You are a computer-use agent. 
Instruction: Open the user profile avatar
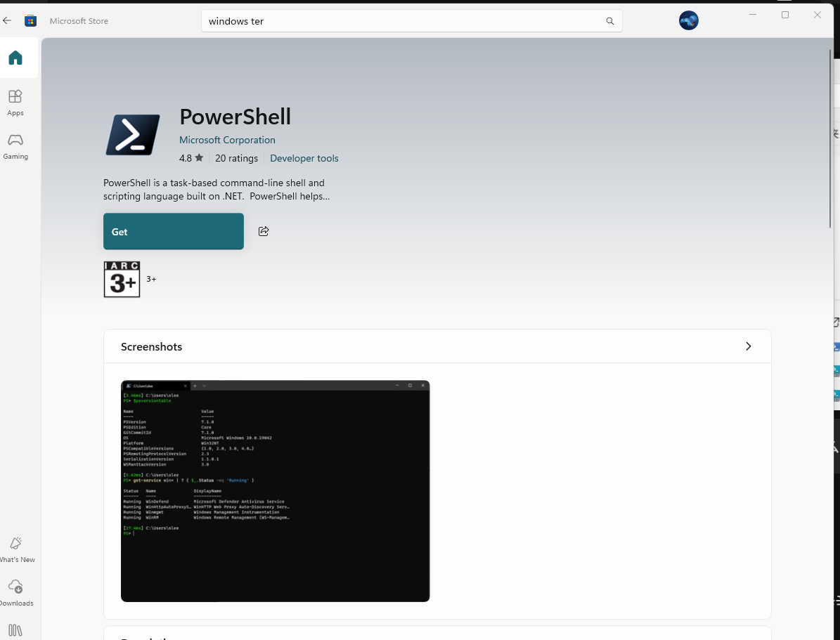tap(688, 21)
